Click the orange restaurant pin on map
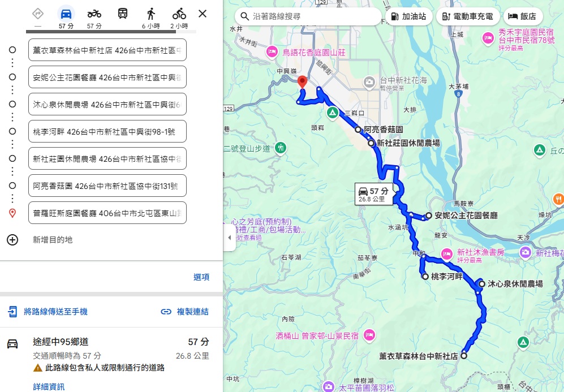 (x=558, y=199)
